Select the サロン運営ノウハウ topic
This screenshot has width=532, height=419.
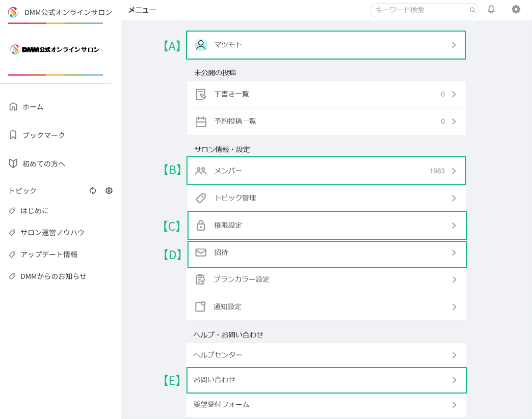(x=52, y=233)
